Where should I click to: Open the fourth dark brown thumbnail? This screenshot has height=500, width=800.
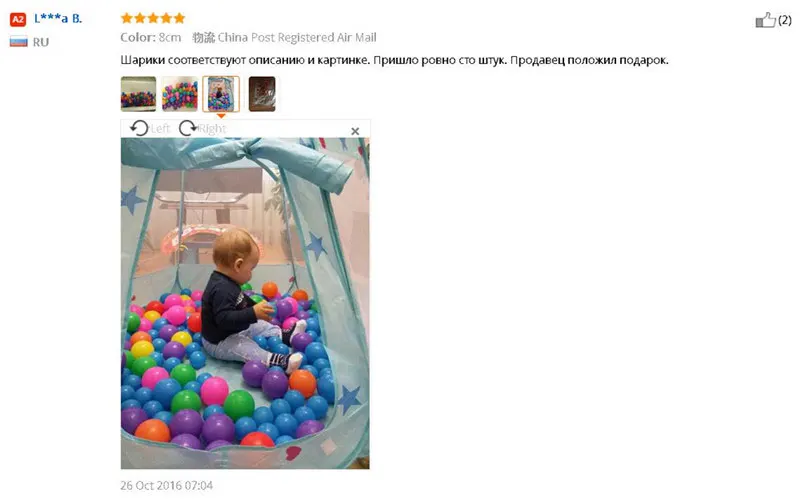262,94
